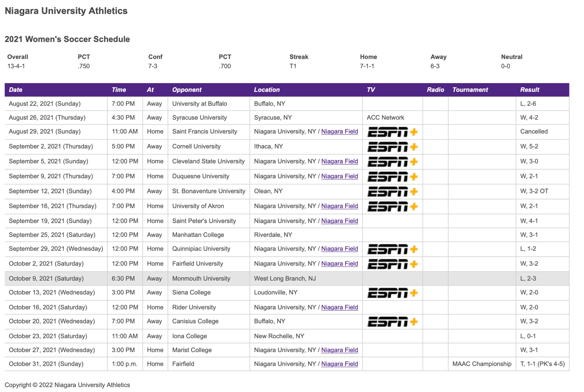Click the home record 7-1-1
This screenshot has width=584, height=392.
click(367, 66)
